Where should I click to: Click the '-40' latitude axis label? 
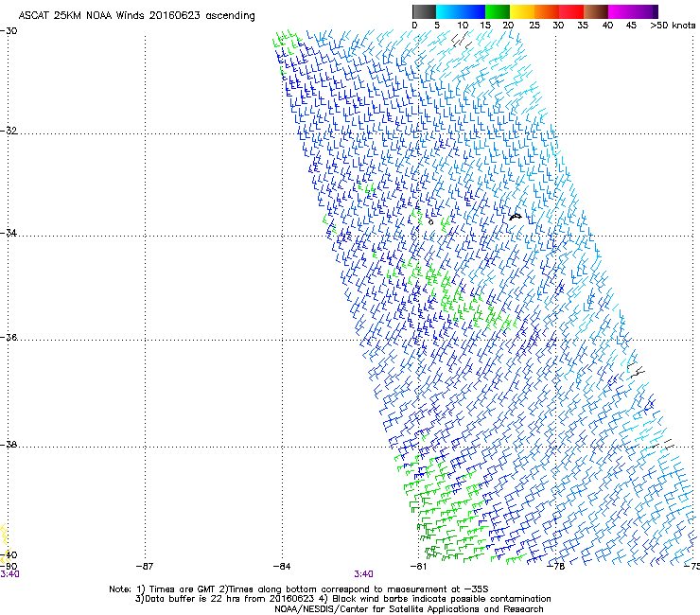point(9,555)
